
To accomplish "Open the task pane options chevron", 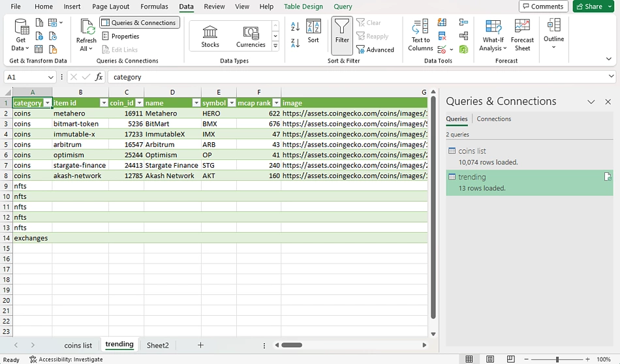I will tap(591, 102).
